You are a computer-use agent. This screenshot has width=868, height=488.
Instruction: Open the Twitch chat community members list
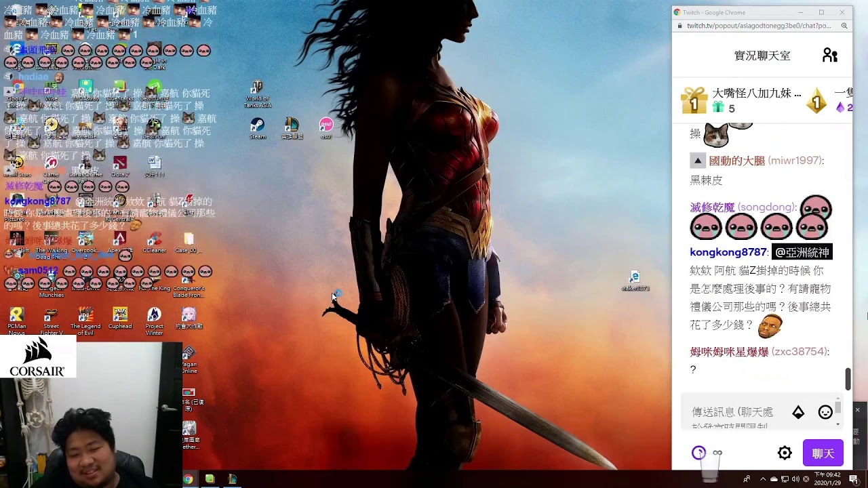(830, 56)
